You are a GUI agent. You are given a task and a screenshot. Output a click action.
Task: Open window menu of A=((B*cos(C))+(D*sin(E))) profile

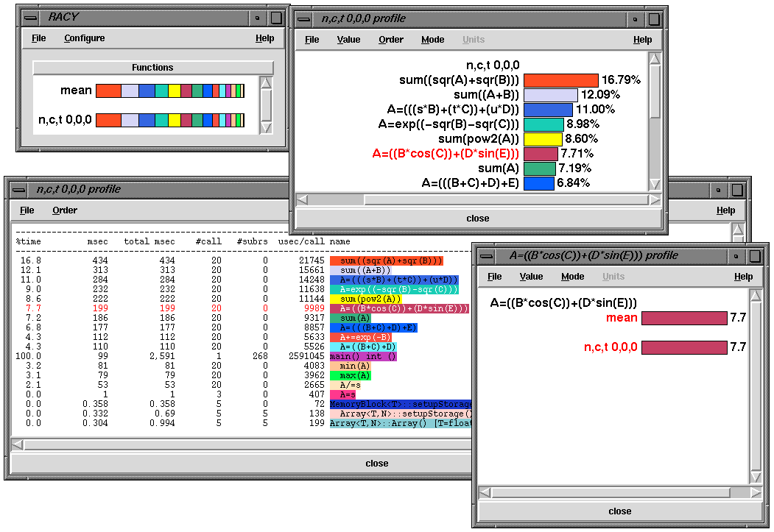pos(487,255)
